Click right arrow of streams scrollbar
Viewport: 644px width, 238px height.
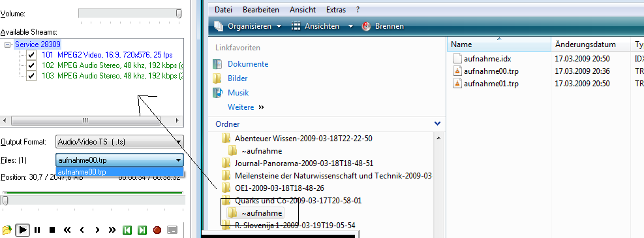[177, 121]
